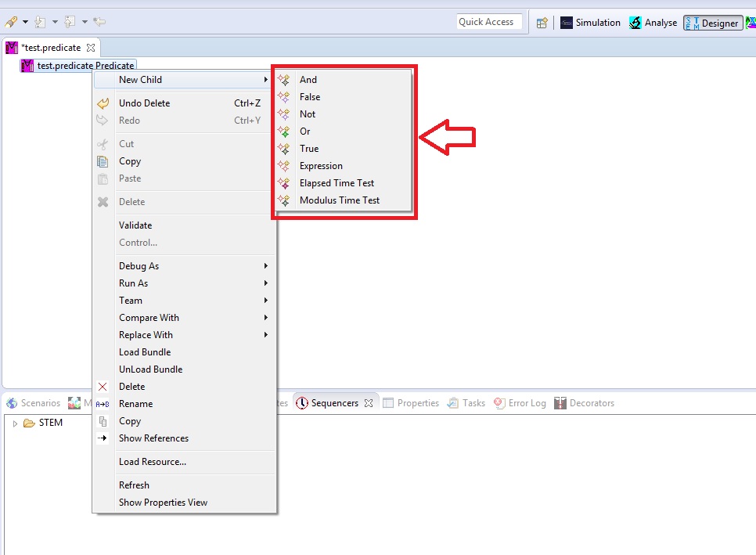Focus the Quick Access search field

[489, 22]
